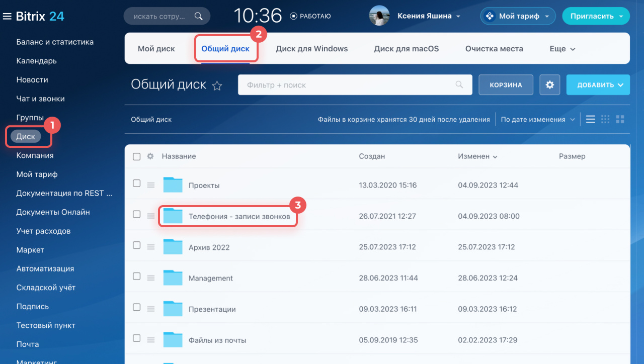Click the Bitrix 24 logo

pyautogui.click(x=40, y=16)
